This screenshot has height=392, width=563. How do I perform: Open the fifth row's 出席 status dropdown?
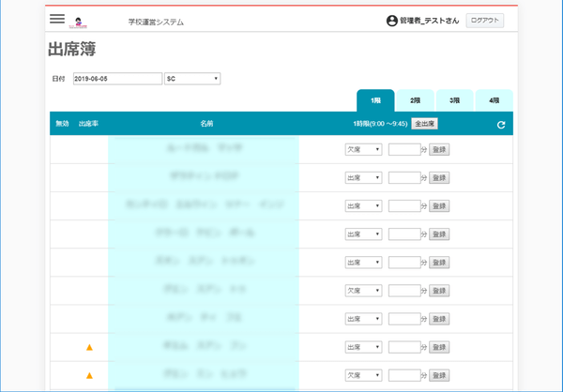[363, 263]
